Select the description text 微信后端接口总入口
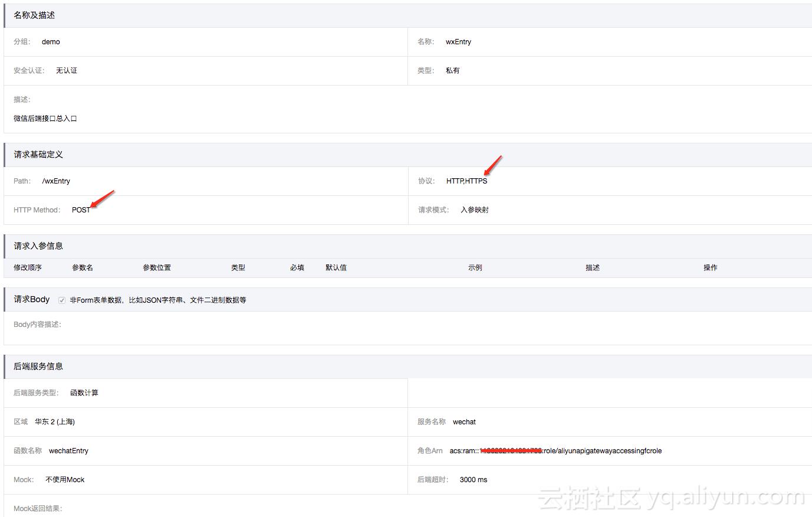The image size is (812, 517). tap(45, 119)
